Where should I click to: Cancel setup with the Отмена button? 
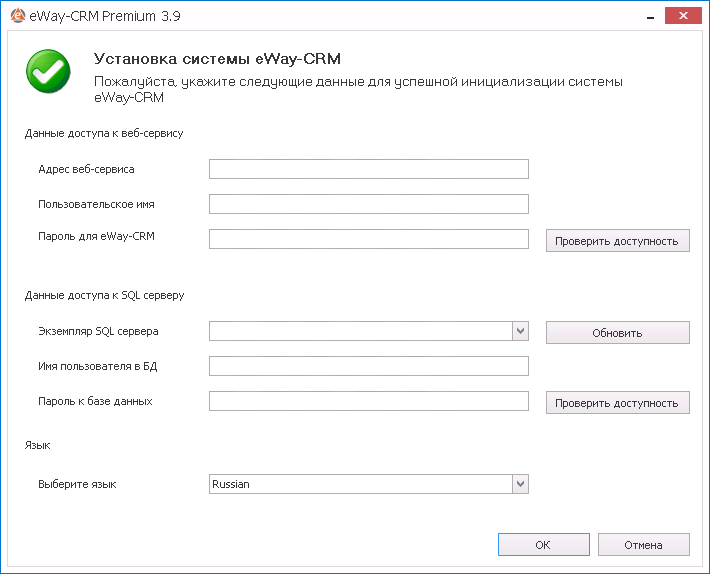(643, 545)
